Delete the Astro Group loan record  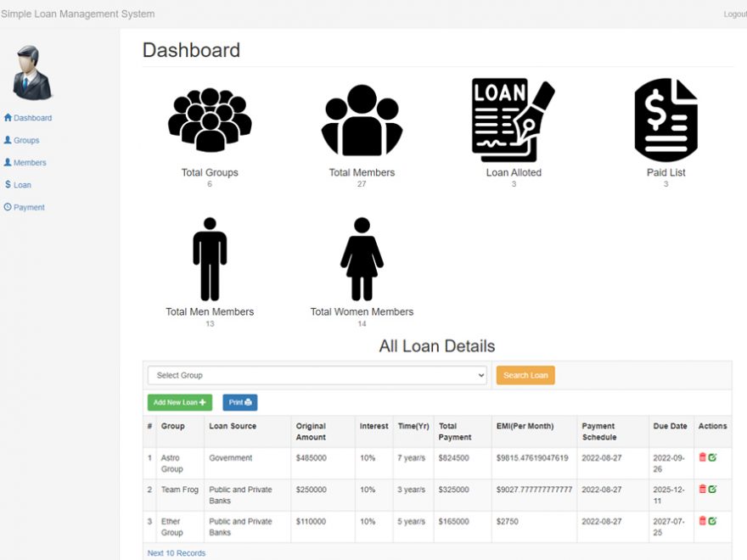[x=703, y=456]
